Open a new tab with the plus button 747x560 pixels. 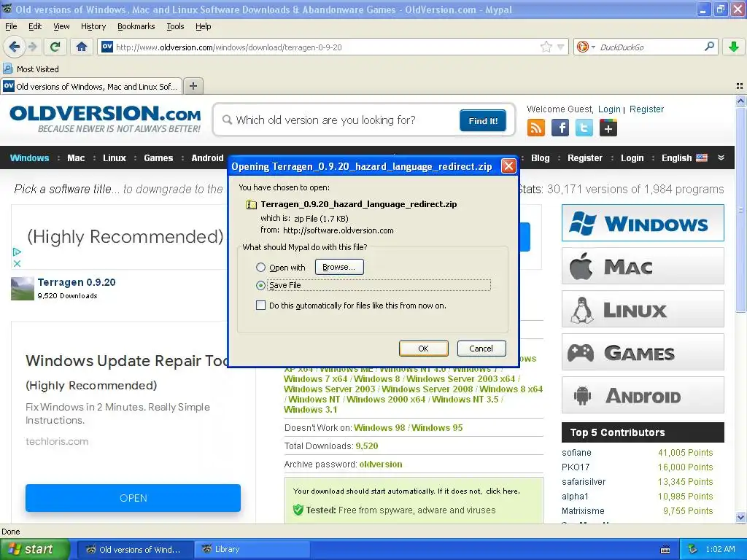coord(193,86)
